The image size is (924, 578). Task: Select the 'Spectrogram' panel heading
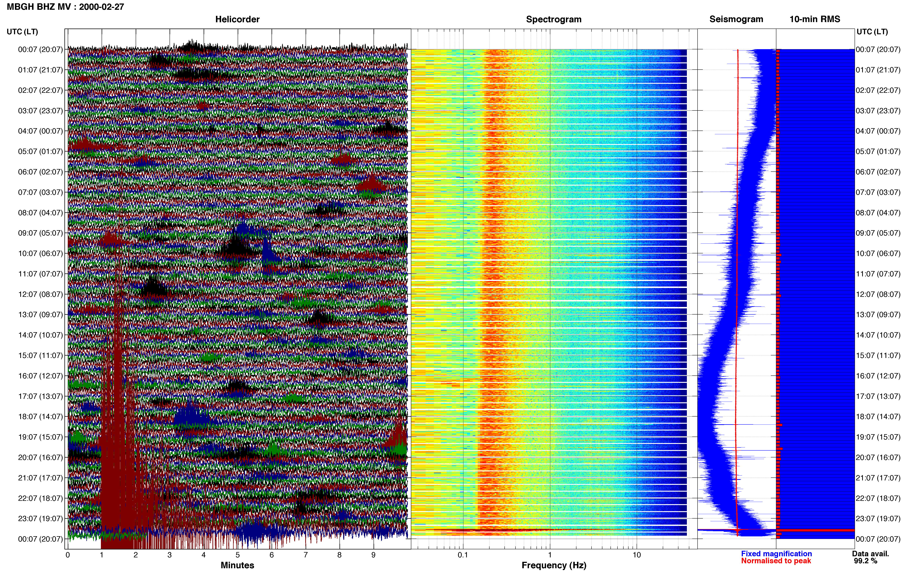click(554, 19)
